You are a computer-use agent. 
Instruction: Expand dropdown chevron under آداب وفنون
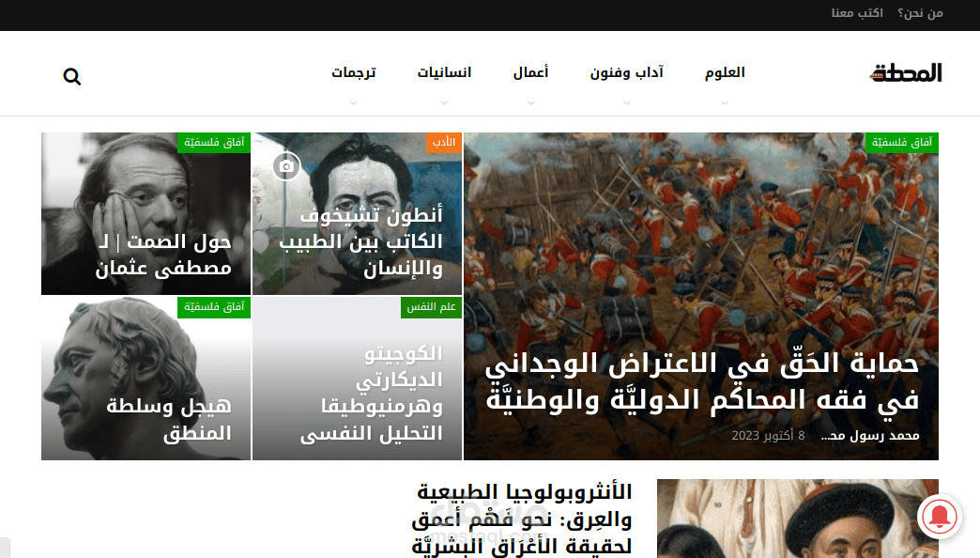pyautogui.click(x=627, y=102)
